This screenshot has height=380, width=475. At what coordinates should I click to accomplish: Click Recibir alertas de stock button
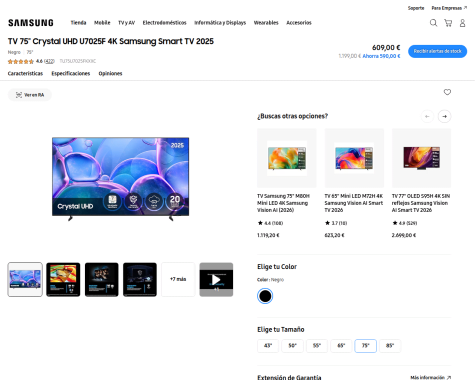437,51
